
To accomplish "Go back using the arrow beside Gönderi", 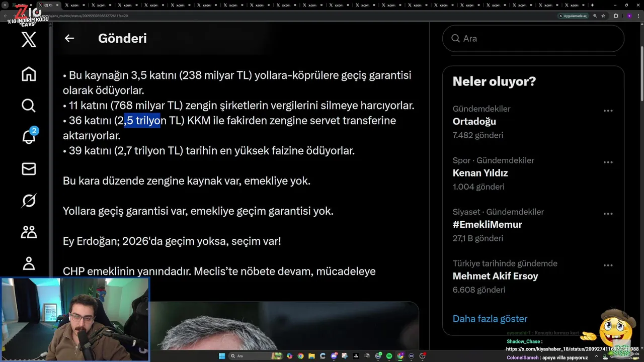I will pyautogui.click(x=69, y=38).
